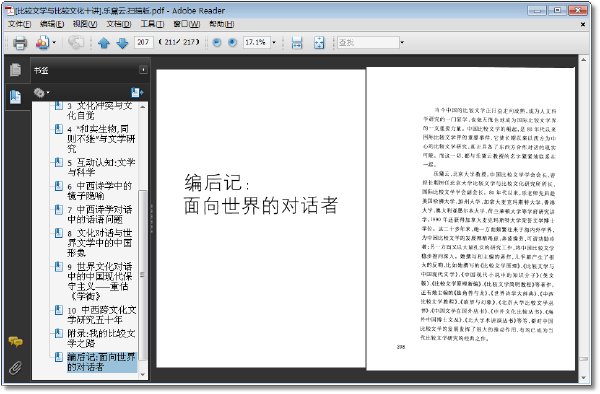Viewport: 600px width, 394px height.
Task: Click the title page 编后记 heading
Action: pyautogui.click(x=261, y=194)
